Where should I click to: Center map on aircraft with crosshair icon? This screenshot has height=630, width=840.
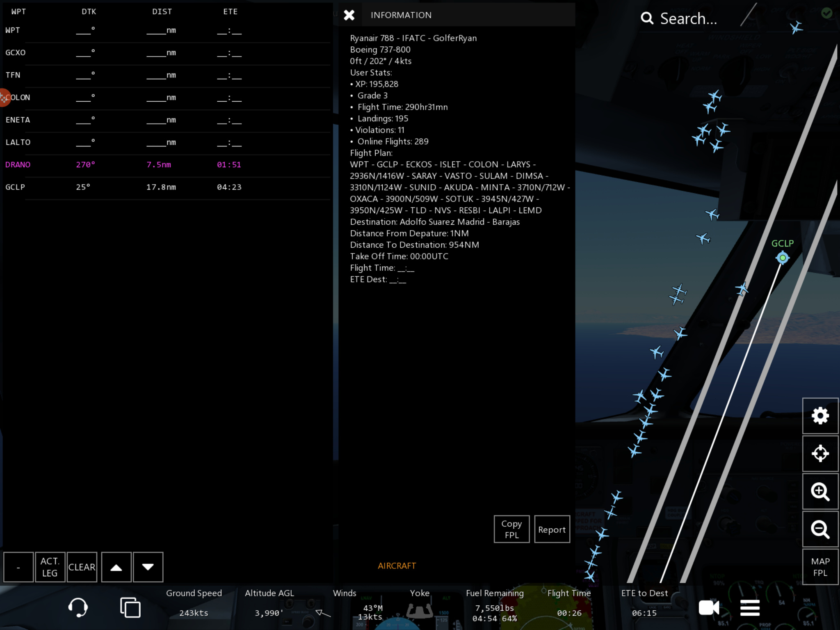(820, 454)
